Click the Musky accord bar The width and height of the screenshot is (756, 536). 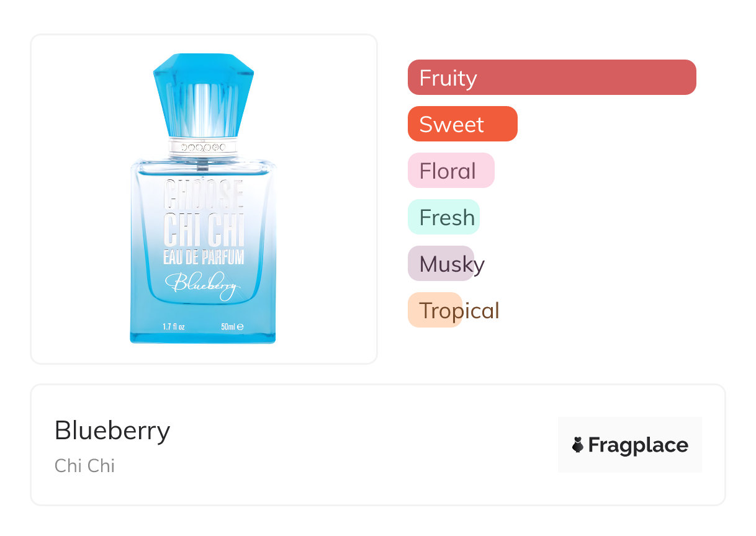click(x=441, y=264)
